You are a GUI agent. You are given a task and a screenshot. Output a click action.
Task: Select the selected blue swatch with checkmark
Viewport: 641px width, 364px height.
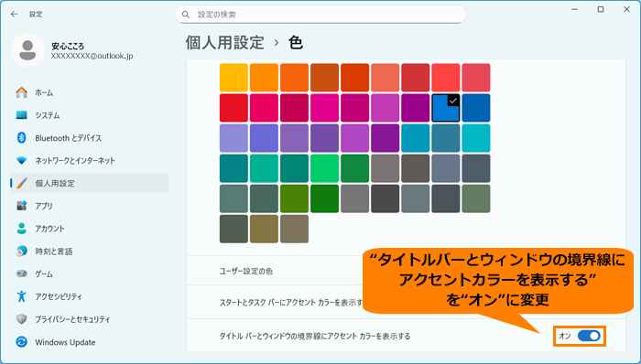tap(446, 108)
